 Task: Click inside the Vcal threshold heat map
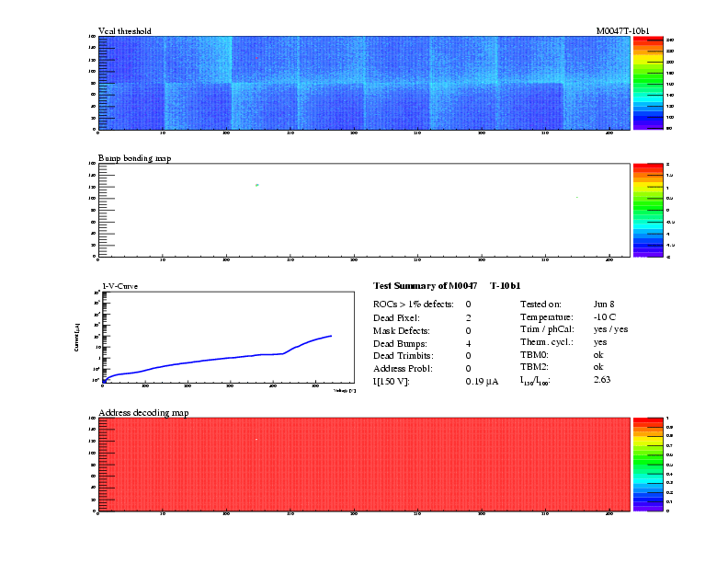tap(363, 83)
